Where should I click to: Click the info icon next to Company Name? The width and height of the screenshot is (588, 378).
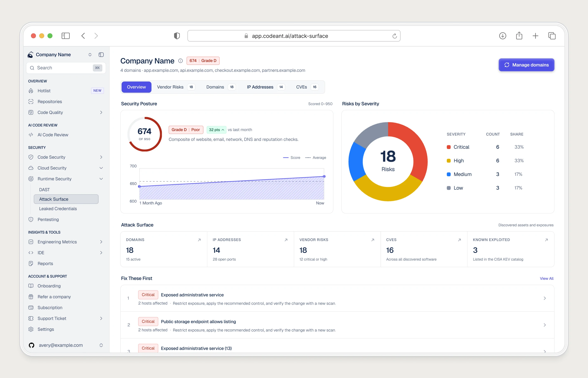[x=180, y=61]
